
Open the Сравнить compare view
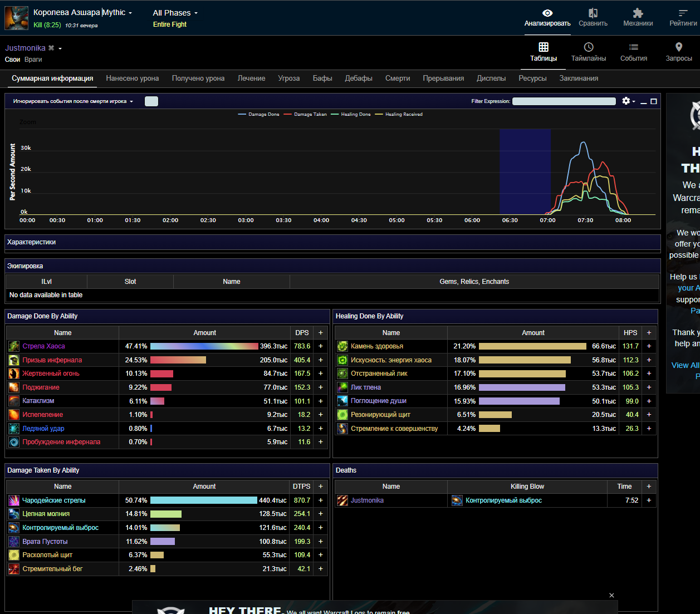(593, 17)
